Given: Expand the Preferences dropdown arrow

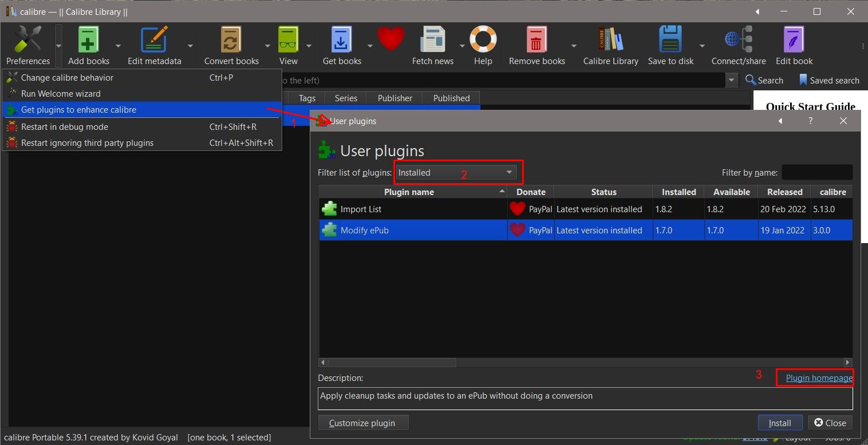Looking at the screenshot, I should tap(58, 46).
